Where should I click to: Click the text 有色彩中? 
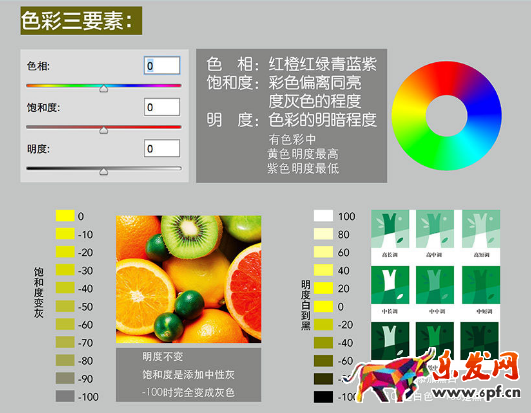coord(292,139)
